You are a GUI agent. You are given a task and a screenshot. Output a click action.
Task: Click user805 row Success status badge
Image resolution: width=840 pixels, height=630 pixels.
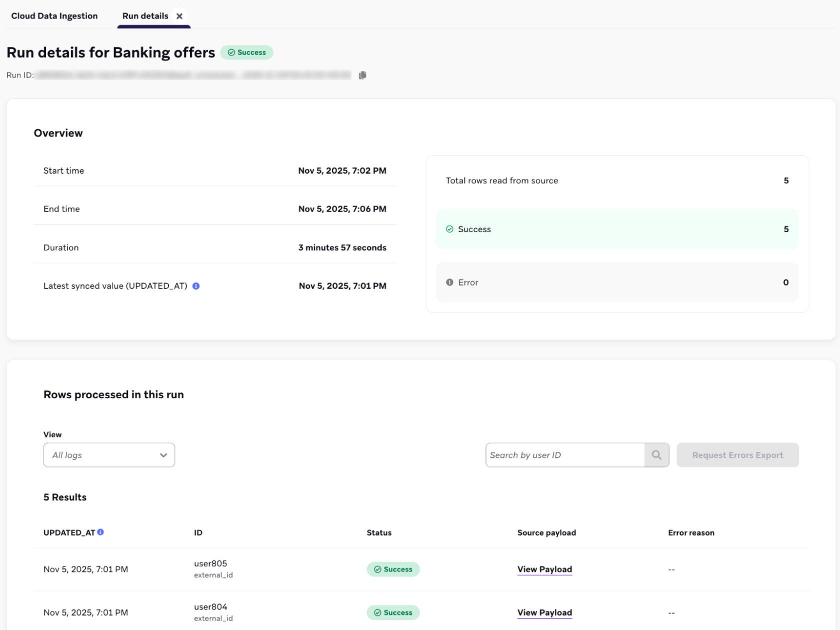[x=393, y=569]
